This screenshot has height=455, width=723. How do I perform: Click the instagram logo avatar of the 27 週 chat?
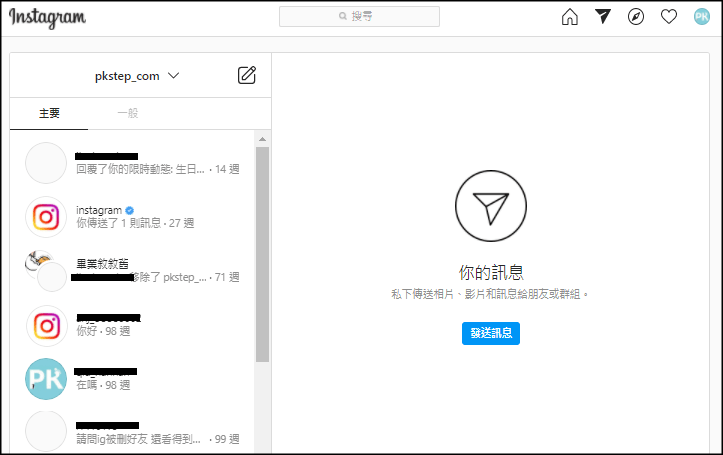coord(46,217)
